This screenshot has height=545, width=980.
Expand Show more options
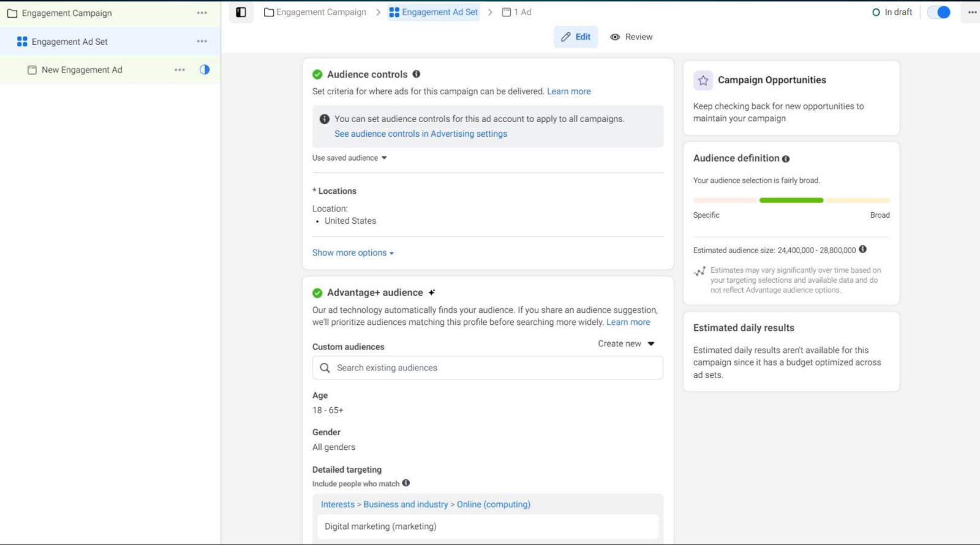pyautogui.click(x=353, y=253)
